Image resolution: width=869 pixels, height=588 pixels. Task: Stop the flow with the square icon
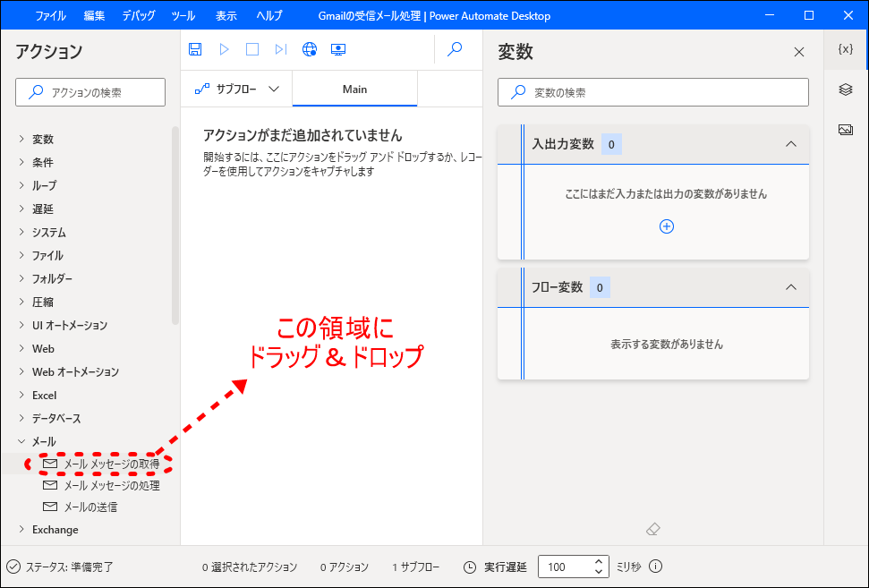[x=252, y=49]
